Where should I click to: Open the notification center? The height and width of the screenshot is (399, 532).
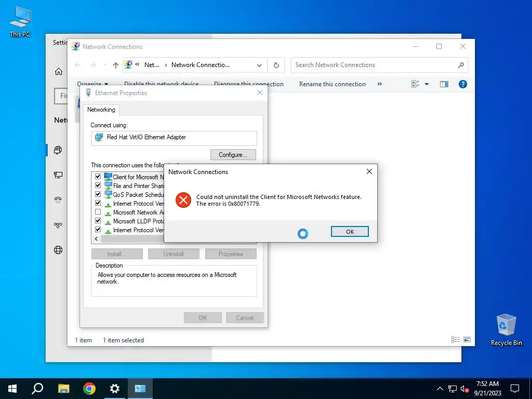pyautogui.click(x=515, y=389)
